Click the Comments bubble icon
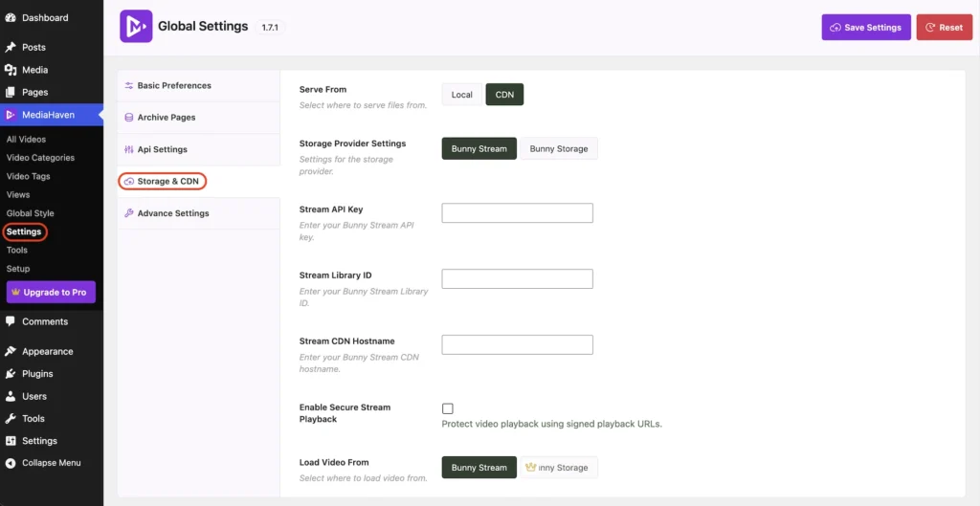Viewport: 980px width, 506px height. (x=10, y=321)
